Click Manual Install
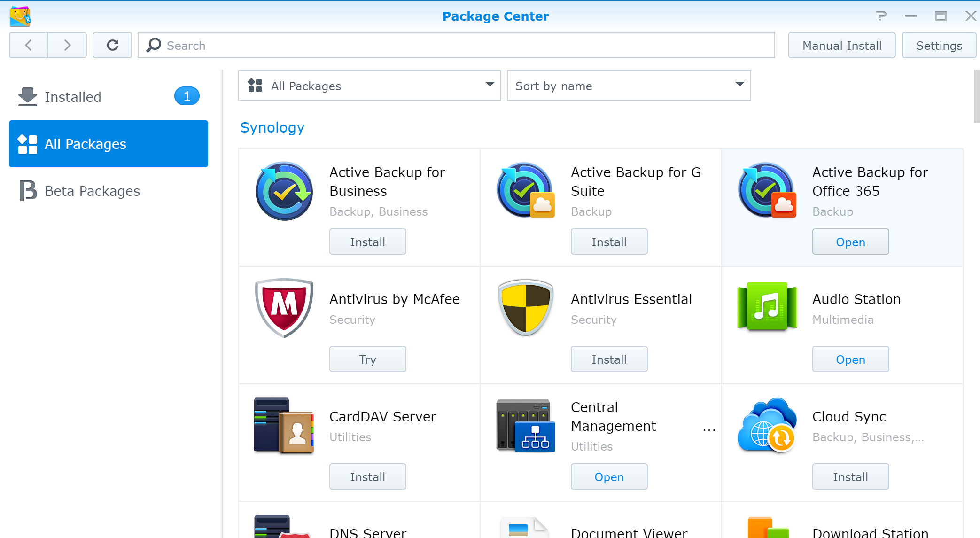This screenshot has width=980, height=538. 842,45
